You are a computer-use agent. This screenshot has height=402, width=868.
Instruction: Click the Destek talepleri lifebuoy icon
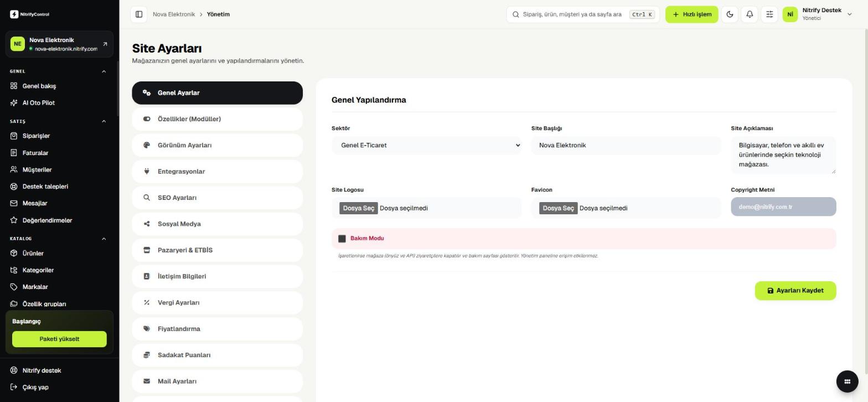(x=14, y=187)
